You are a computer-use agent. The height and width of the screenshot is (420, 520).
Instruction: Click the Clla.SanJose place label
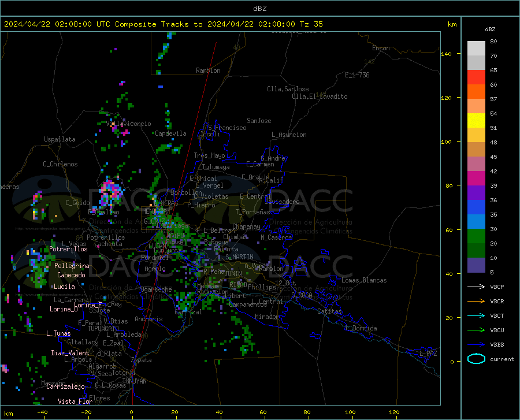(x=288, y=89)
